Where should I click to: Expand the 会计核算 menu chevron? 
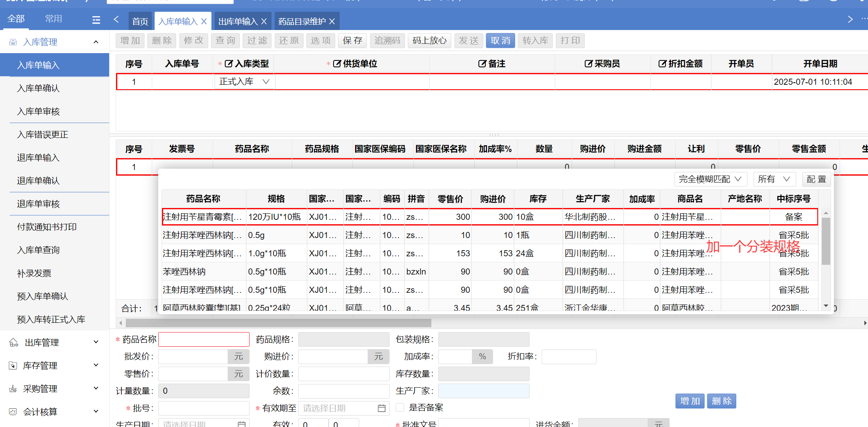pos(96,412)
